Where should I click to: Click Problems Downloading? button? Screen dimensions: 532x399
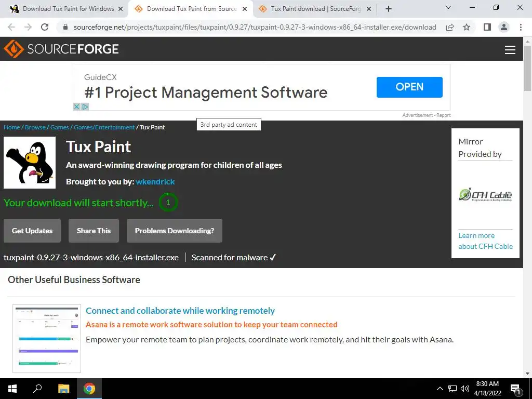pos(175,231)
